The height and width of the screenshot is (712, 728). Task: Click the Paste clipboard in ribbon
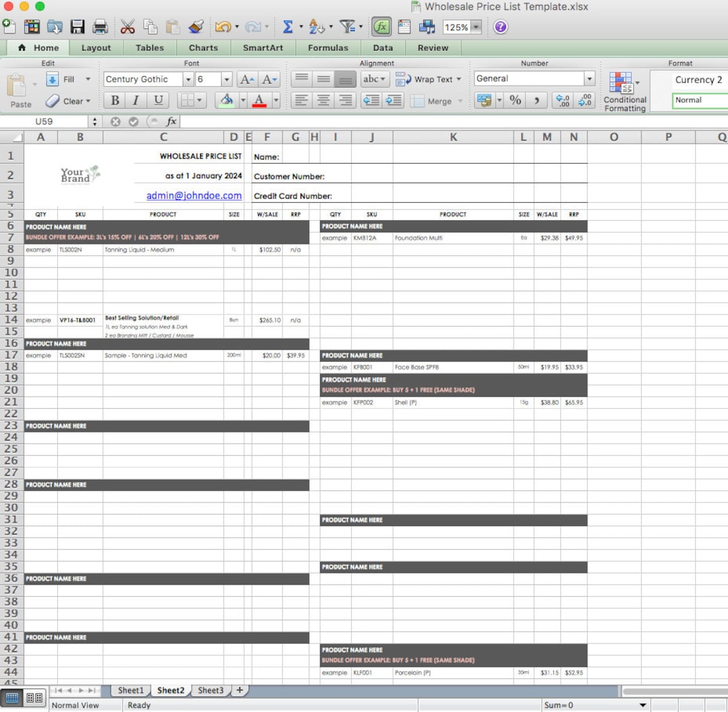[17, 86]
